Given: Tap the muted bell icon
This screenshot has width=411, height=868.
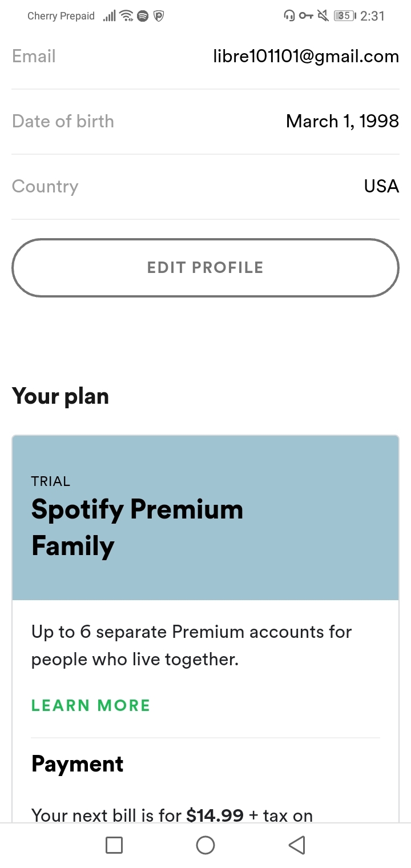Looking at the screenshot, I should [323, 16].
